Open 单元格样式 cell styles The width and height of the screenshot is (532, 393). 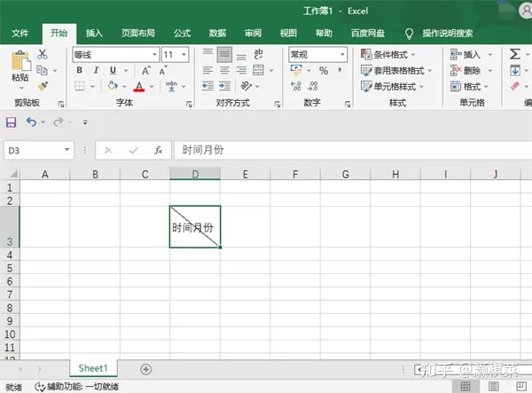coord(392,86)
